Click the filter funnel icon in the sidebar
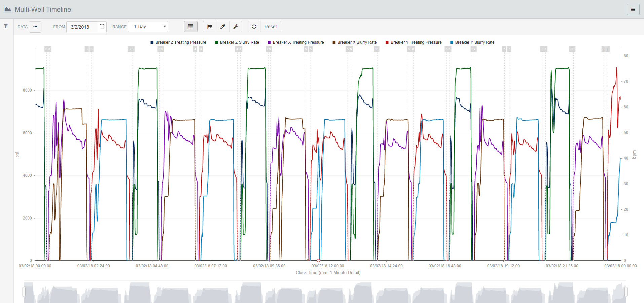The width and height of the screenshot is (644, 303). tap(6, 26)
